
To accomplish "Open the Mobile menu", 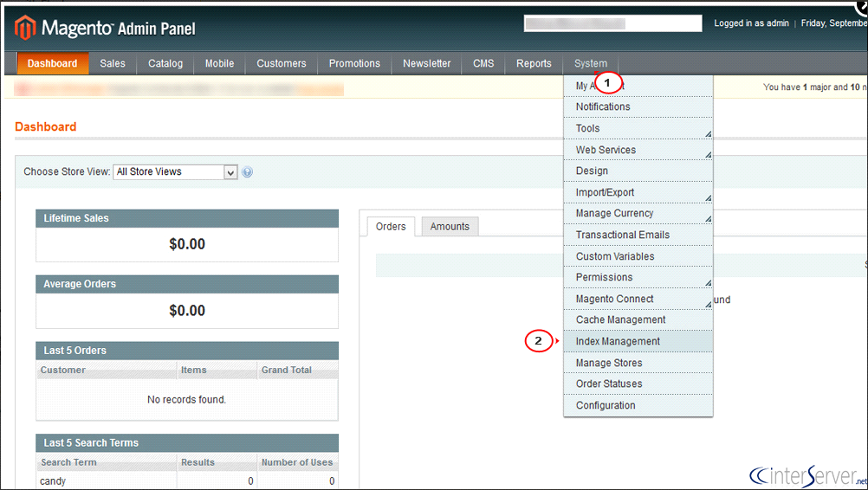I will coord(219,63).
